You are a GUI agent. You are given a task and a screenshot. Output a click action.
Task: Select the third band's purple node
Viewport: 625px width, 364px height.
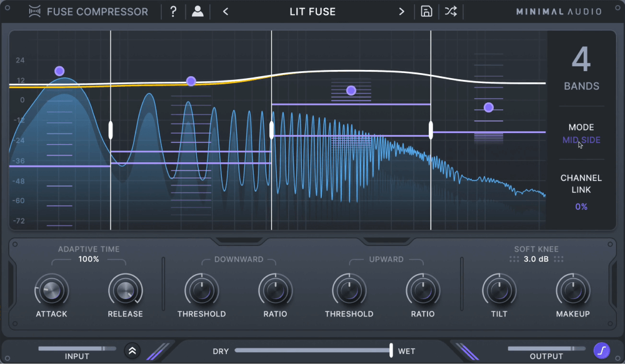coord(351,91)
